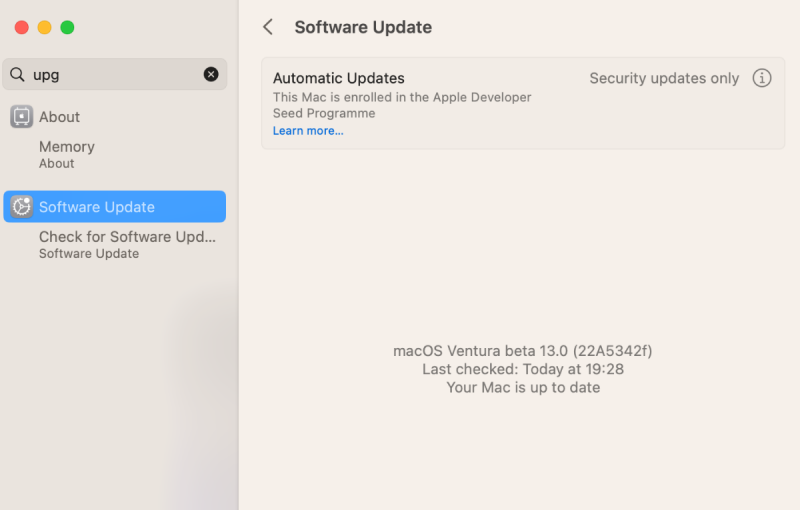Click the macOS Ventura beta version text
Viewport: 800px width, 510px height.
[x=523, y=351]
